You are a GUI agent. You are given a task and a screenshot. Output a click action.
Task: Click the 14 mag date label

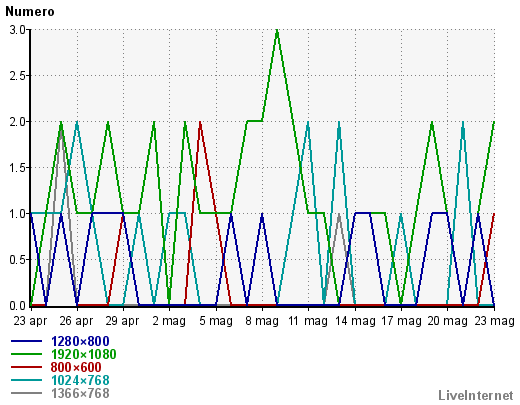click(x=355, y=321)
